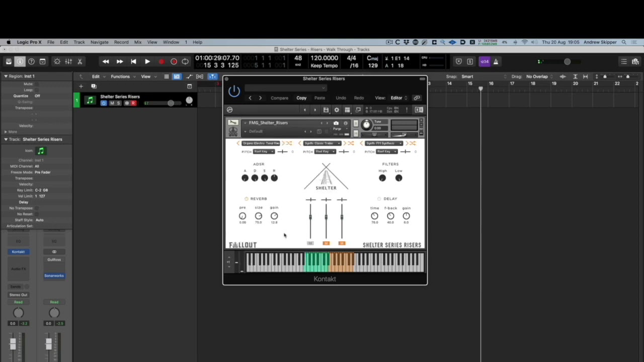Viewport: 644px width, 362px height.
Task: Open the Drag No Overlap dropdown
Action: (x=539, y=76)
